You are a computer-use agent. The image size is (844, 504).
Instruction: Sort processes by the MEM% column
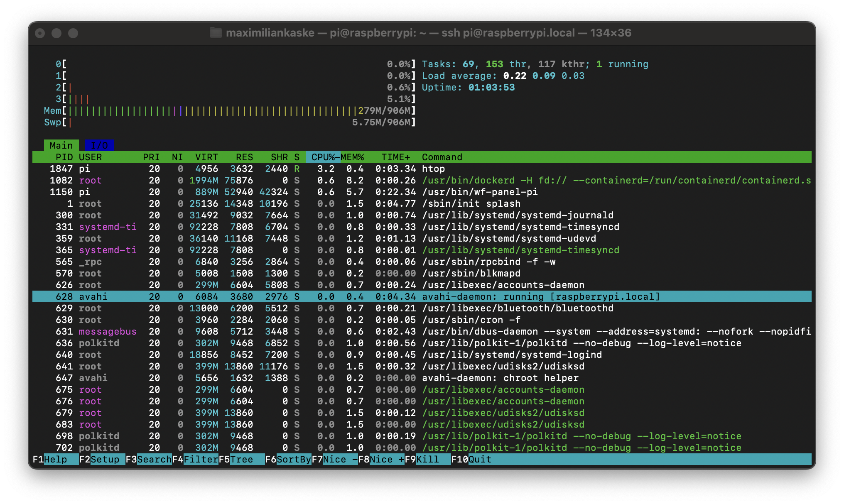352,157
